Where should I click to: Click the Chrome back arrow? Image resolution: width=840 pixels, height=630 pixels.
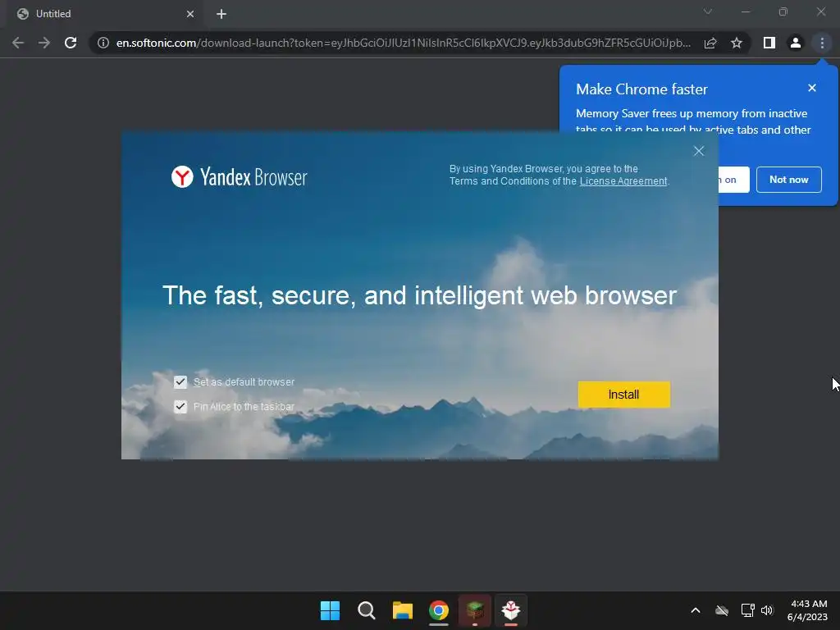[x=18, y=43]
